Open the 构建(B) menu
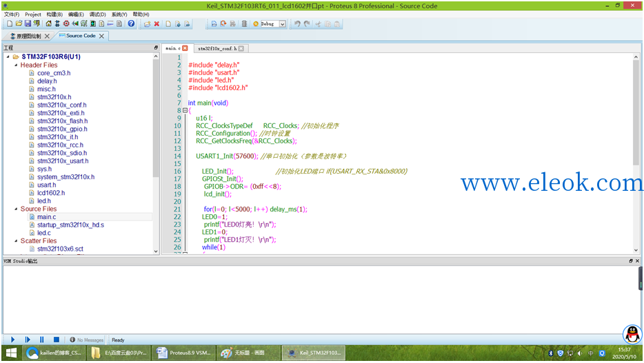 (x=54, y=14)
